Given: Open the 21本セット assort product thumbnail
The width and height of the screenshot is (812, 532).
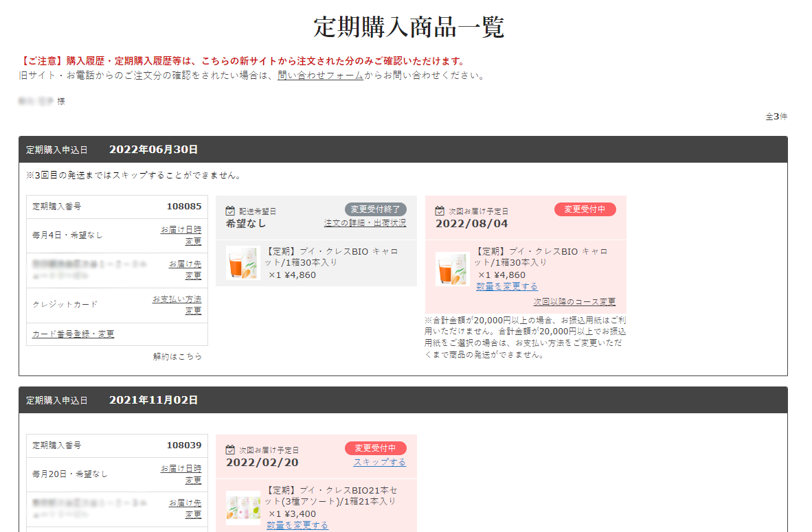Looking at the screenshot, I should pos(243,508).
